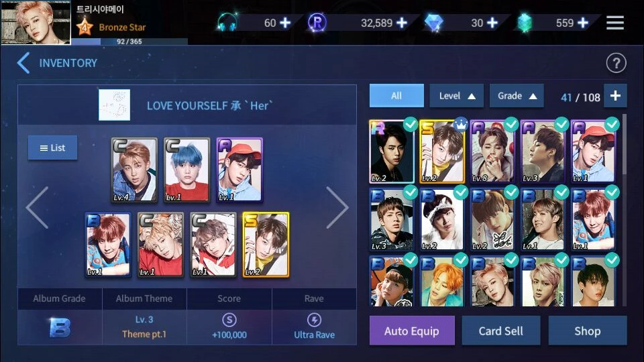Add diamonds with plus beside 30

tap(492, 23)
